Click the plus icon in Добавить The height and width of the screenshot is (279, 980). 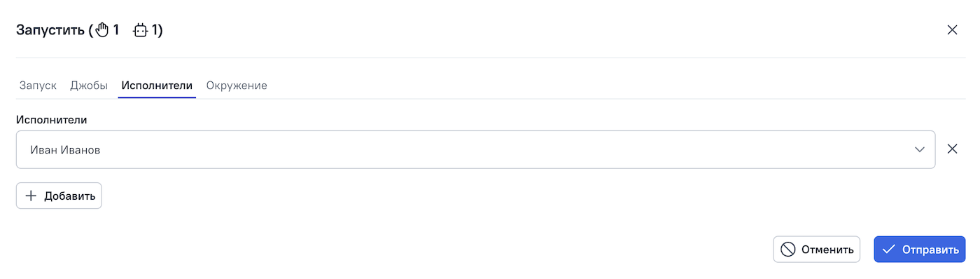coord(31,196)
